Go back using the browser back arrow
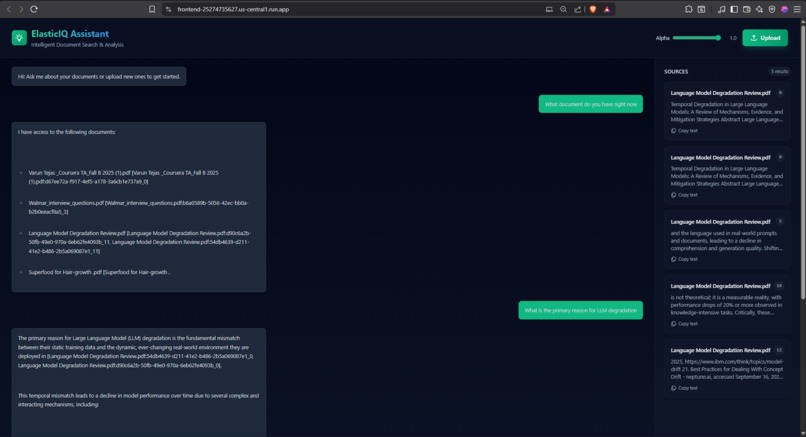 [9, 9]
